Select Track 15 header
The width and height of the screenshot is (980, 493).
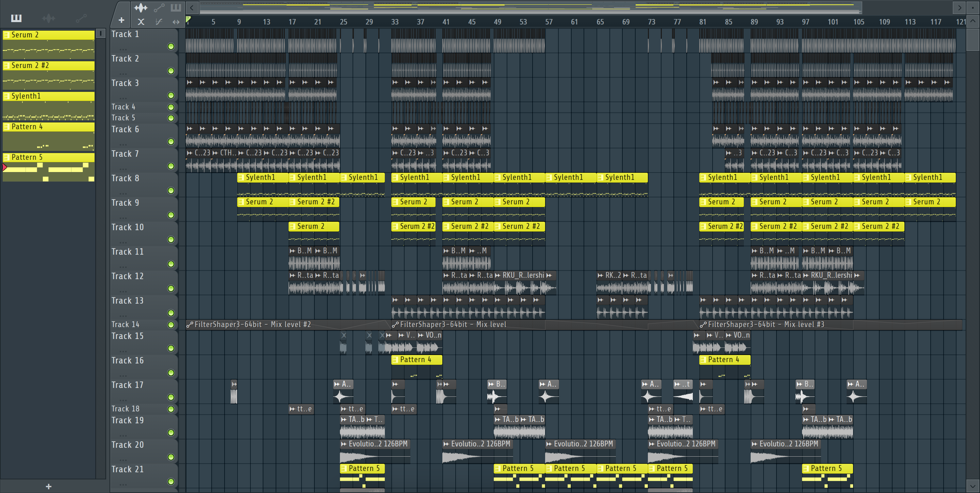(x=144, y=342)
